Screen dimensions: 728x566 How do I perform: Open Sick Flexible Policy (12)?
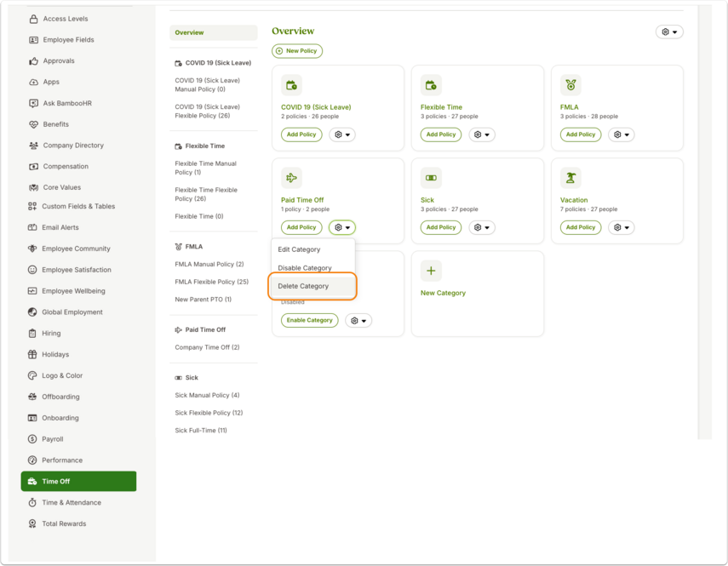click(x=209, y=413)
